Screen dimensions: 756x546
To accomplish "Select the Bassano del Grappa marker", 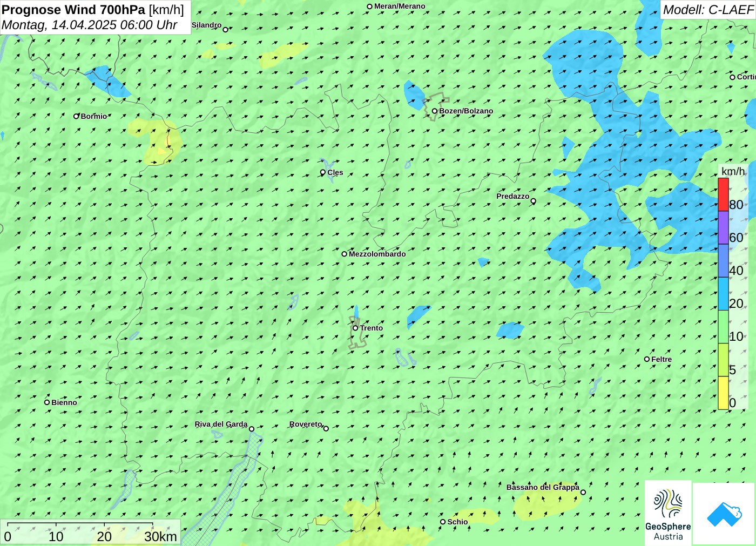I will (583, 492).
